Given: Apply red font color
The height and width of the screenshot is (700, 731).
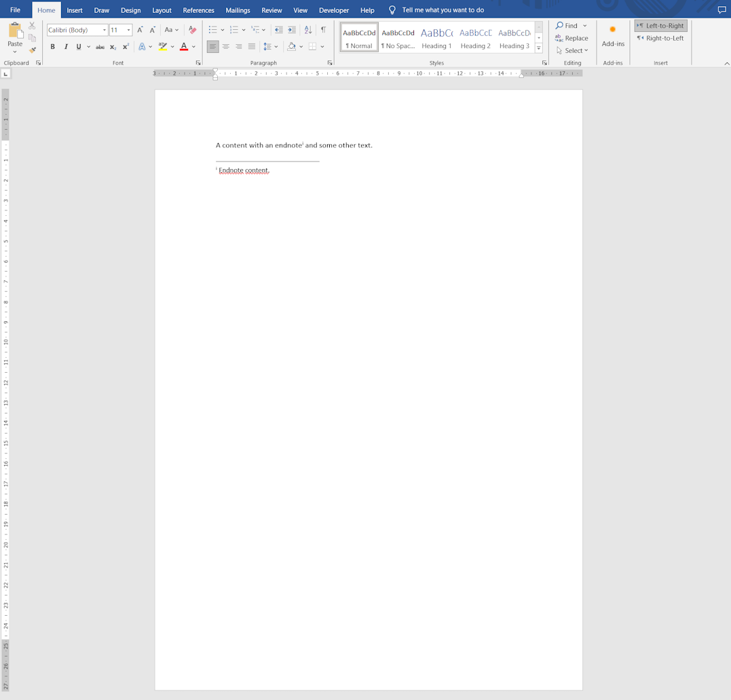Looking at the screenshot, I should click(x=184, y=47).
